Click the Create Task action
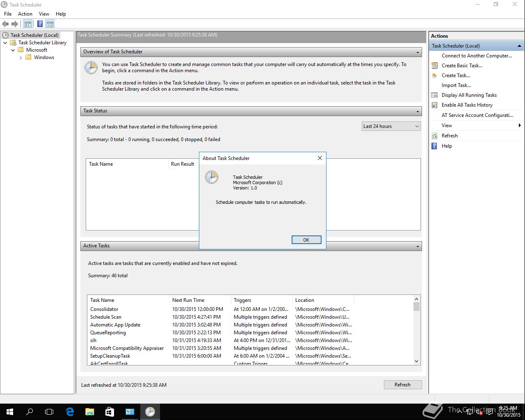This screenshot has height=420, width=525. click(x=456, y=75)
